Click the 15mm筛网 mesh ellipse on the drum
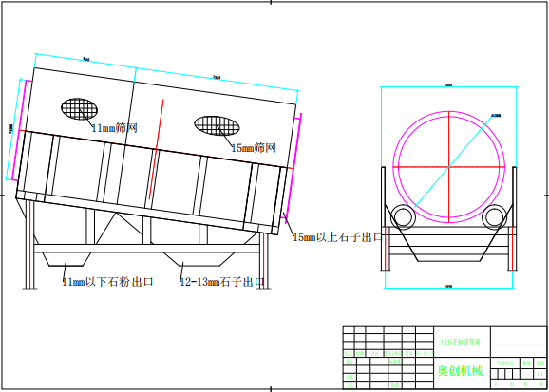Viewport: 549px width, 392px height. click(218, 125)
